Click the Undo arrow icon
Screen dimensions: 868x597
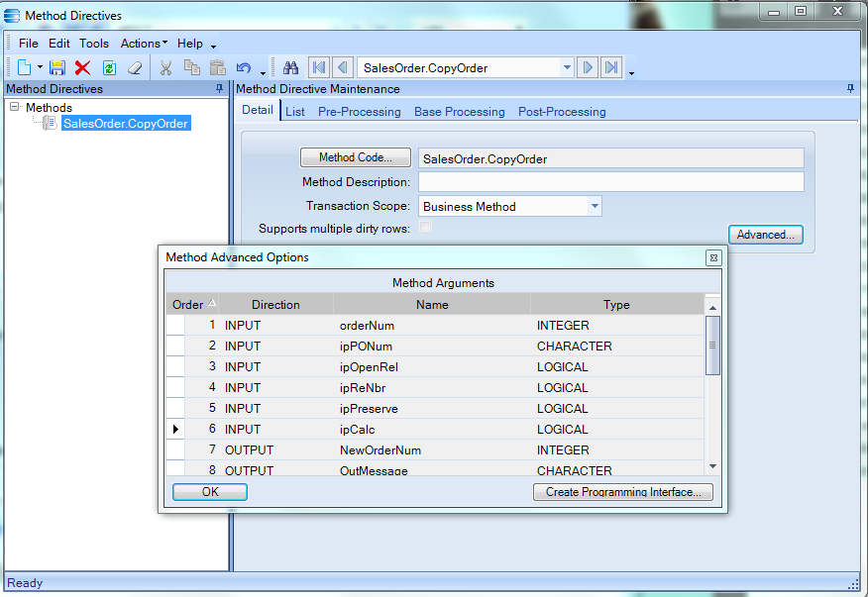pyautogui.click(x=244, y=67)
